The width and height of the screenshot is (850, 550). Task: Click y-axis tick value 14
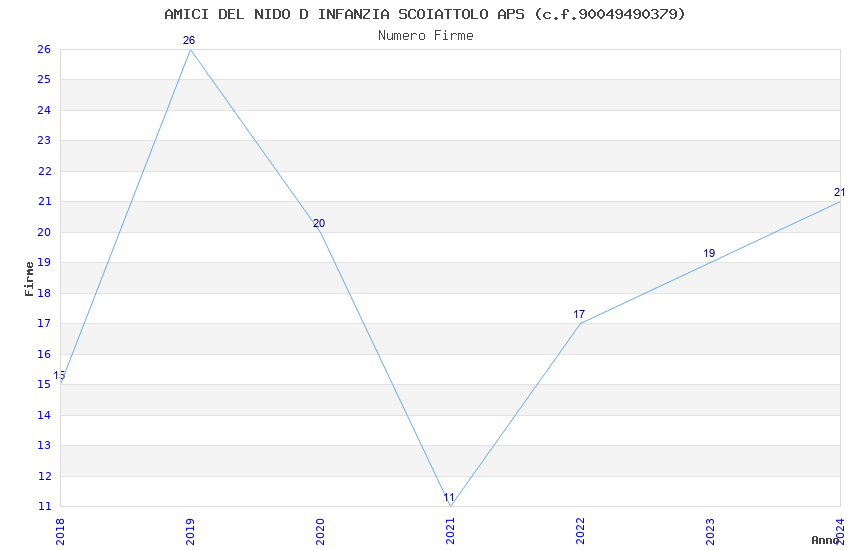click(44, 415)
